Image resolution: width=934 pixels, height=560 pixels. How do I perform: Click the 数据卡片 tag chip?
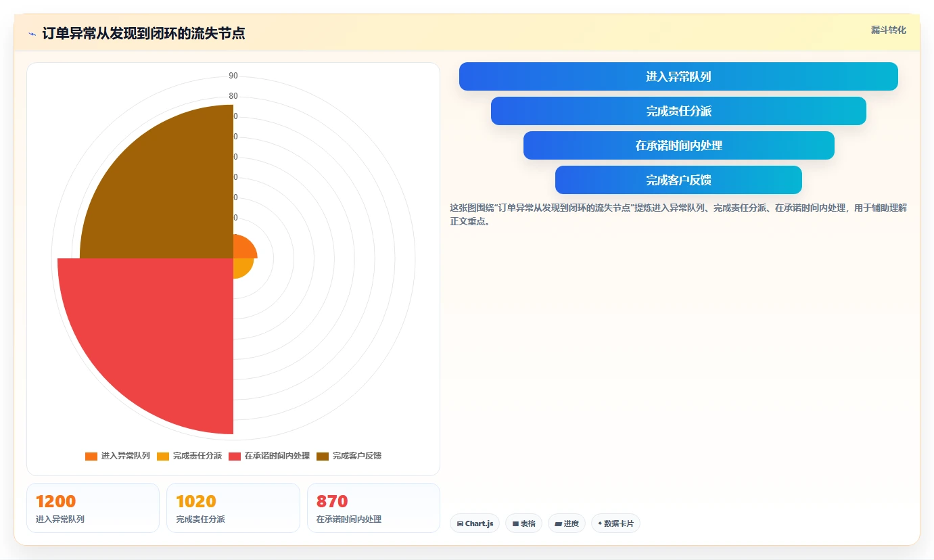pyautogui.click(x=615, y=523)
